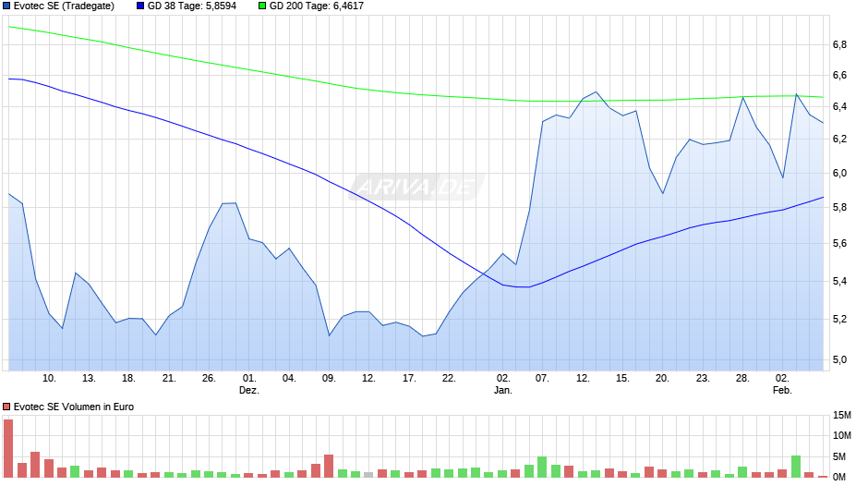The width and height of the screenshot is (868, 486).
Task: Click the '26.' date label on the axis
Action: [x=209, y=378]
